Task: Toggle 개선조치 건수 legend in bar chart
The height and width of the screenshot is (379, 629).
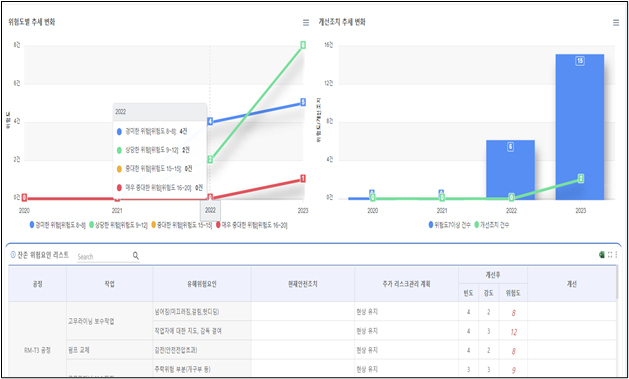Action: coord(491,225)
